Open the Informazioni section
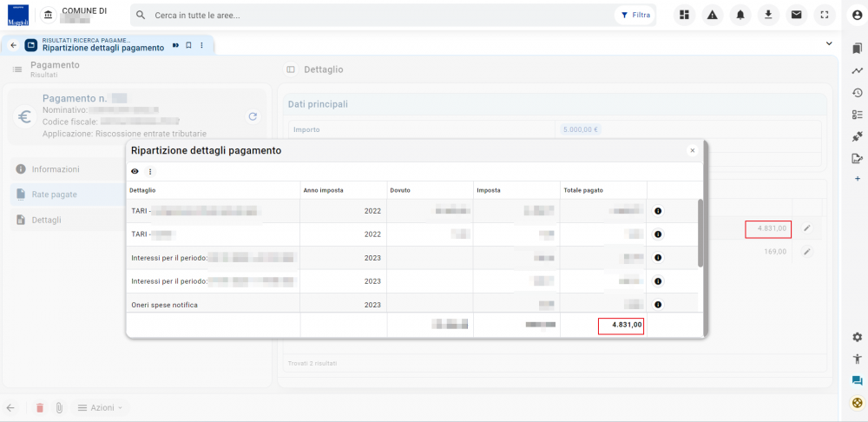Screen dimensions: 868x422 (68, 169)
